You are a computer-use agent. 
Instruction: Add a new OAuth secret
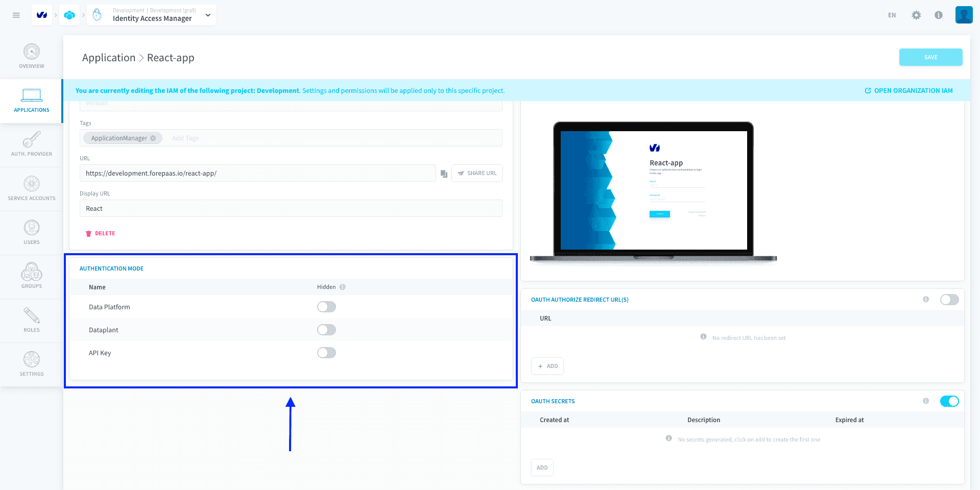(542, 468)
